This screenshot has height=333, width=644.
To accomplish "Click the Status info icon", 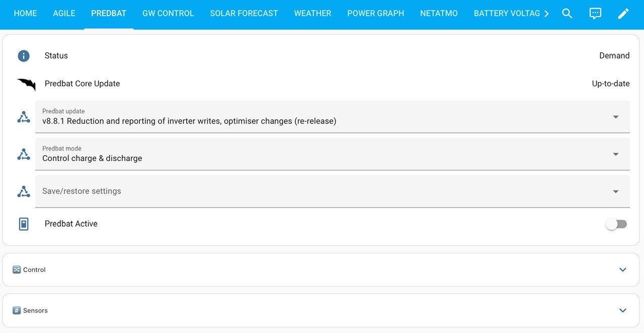I will point(24,56).
